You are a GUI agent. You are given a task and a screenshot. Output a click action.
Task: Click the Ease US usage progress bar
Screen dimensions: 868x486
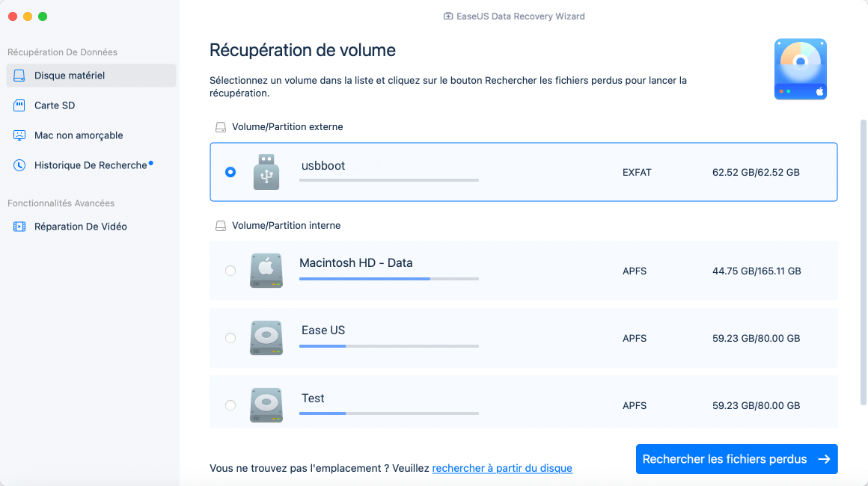pyautogui.click(x=388, y=346)
